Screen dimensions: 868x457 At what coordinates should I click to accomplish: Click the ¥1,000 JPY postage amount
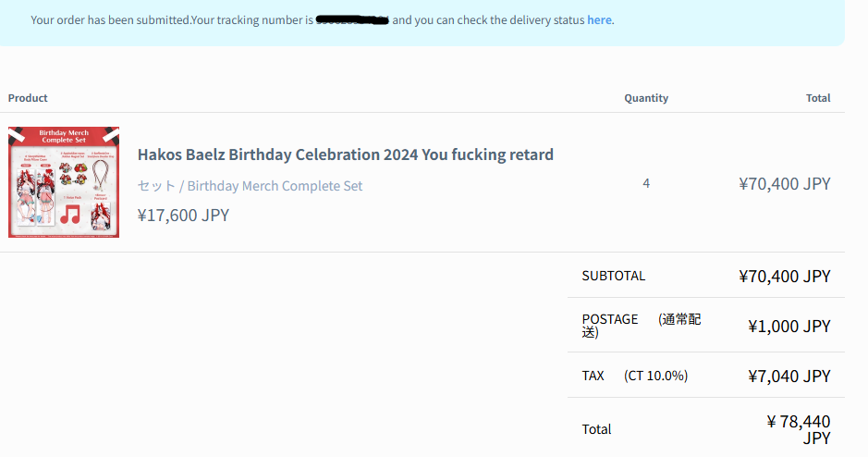[x=789, y=326]
